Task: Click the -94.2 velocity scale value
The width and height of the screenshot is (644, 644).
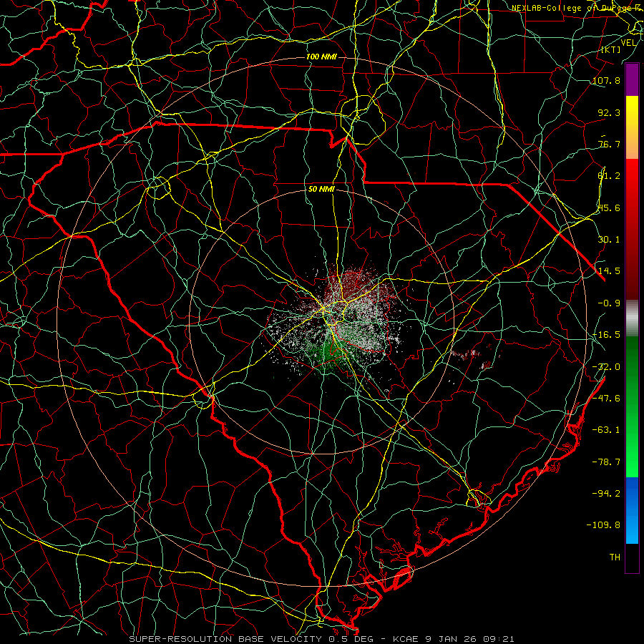Action: (606, 493)
